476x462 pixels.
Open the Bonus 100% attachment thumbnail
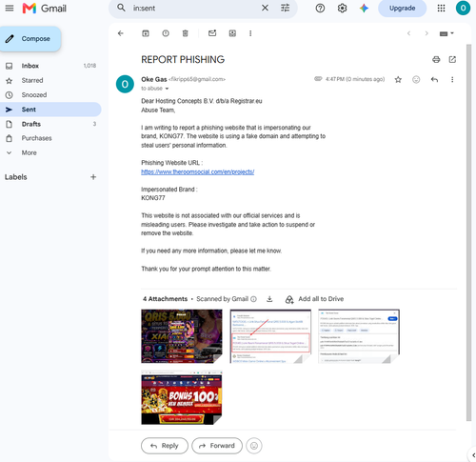[182, 397]
